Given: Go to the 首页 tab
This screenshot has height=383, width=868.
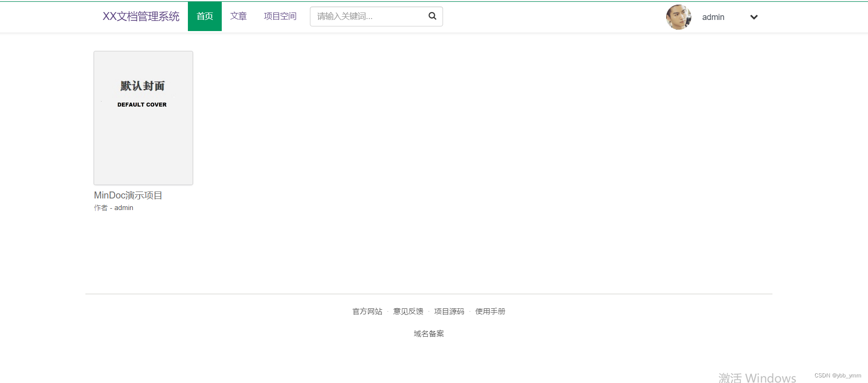Looking at the screenshot, I should tap(205, 16).
